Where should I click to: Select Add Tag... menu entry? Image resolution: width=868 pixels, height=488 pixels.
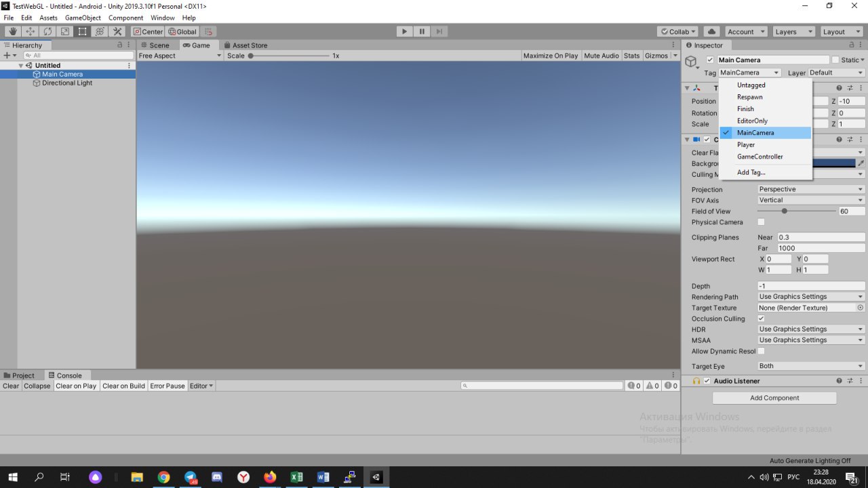[x=766, y=172]
